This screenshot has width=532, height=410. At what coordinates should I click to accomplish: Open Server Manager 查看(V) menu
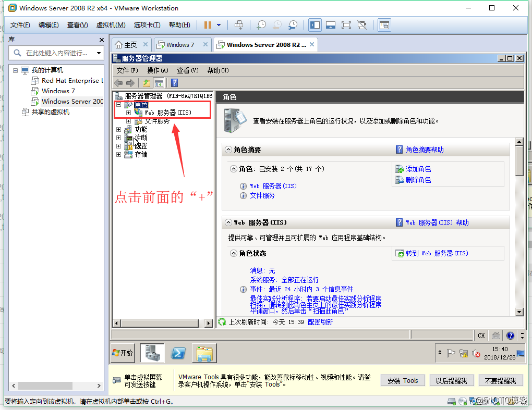click(x=188, y=70)
